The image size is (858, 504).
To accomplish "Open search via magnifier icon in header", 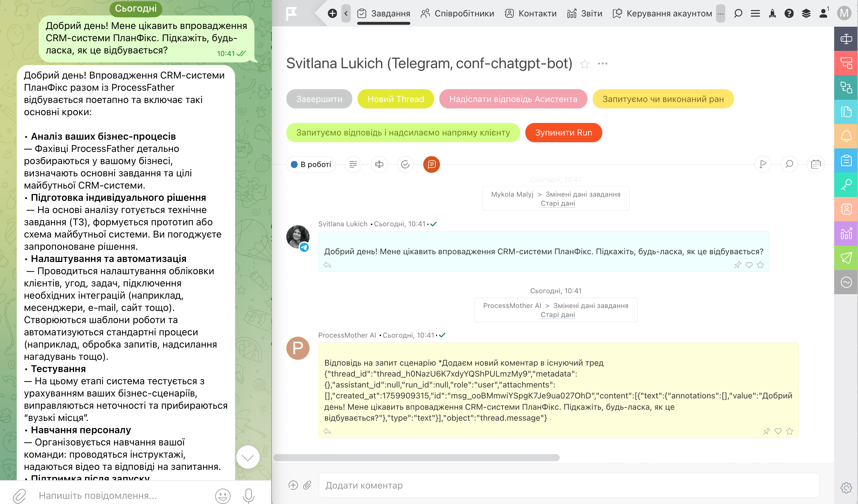I will point(738,13).
